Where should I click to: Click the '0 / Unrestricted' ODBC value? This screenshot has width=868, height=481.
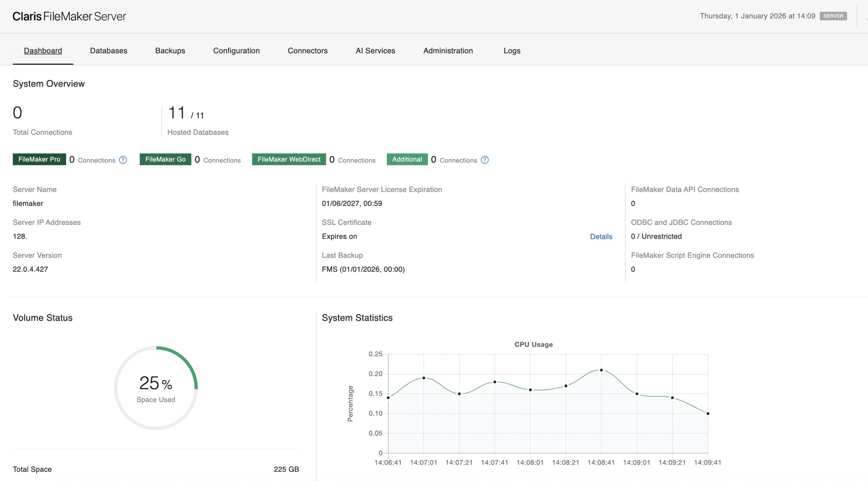(656, 236)
